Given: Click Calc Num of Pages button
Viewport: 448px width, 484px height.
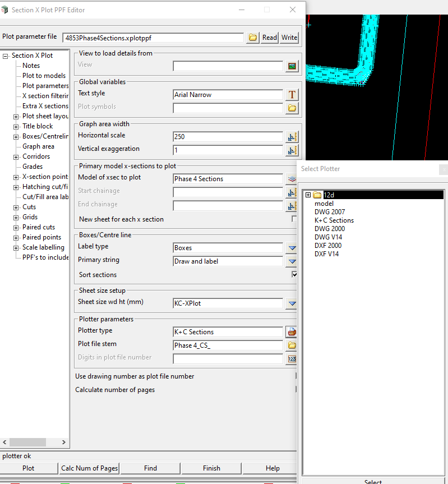Looking at the screenshot, I should 90,468.
